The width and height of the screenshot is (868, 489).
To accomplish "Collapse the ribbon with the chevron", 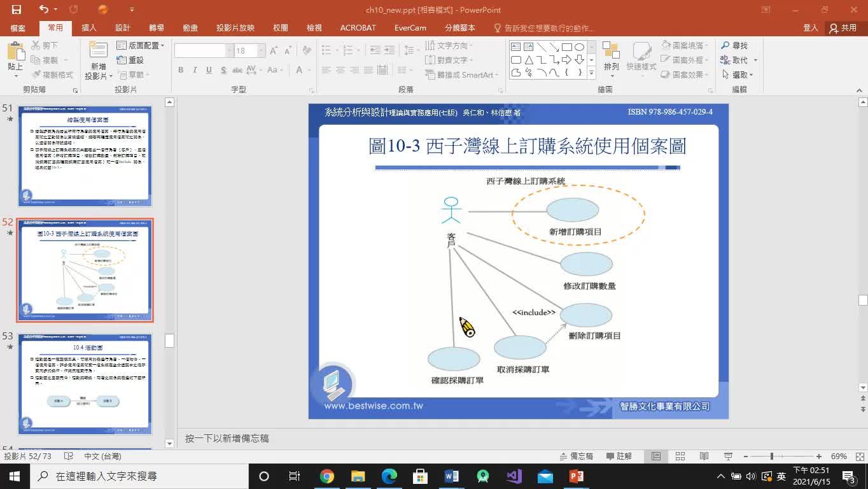I will 859,90.
